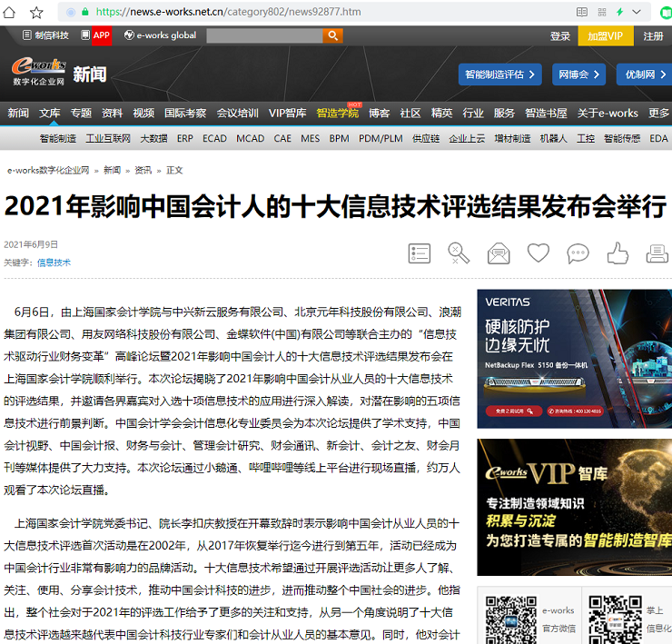Click the printer icon
672x644 pixels.
click(x=657, y=253)
